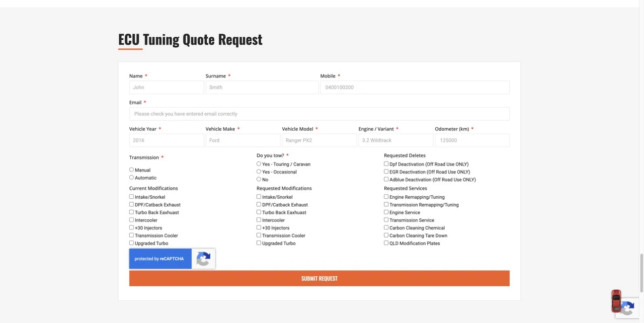
Task: Check Intercooler under Current Modifications
Action: [131, 219]
